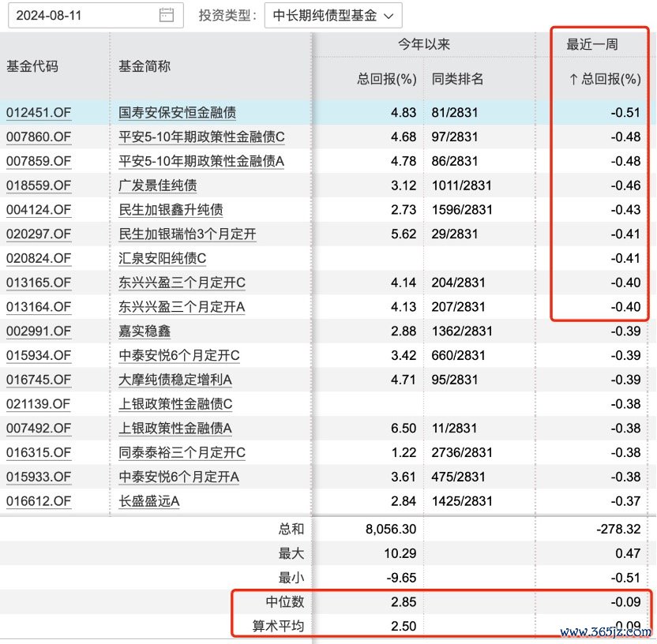Select the 最大 weekly value 0.47

click(628, 553)
